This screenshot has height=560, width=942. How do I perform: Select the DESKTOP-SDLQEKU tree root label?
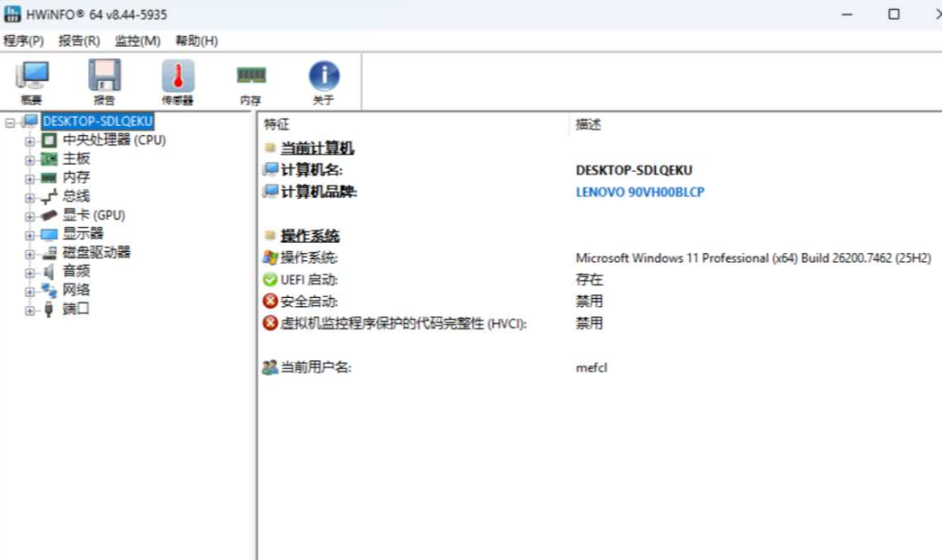click(x=98, y=121)
